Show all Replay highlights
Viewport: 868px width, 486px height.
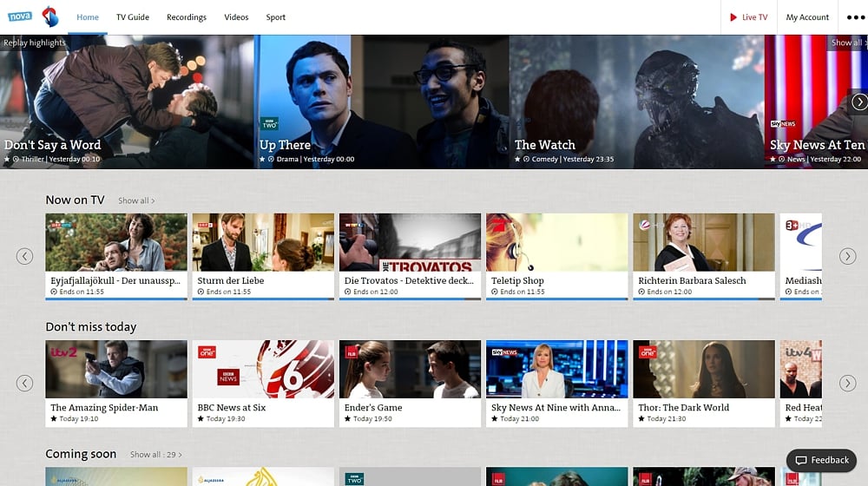[849, 43]
